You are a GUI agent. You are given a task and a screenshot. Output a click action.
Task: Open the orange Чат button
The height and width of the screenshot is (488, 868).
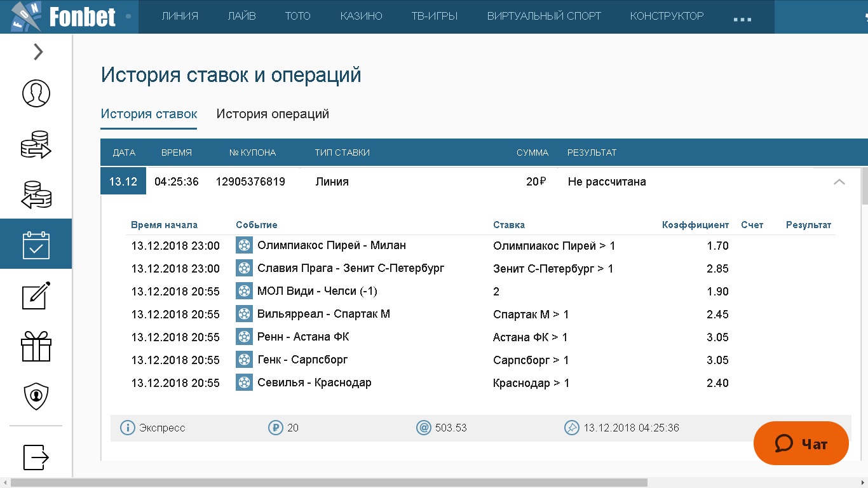coord(801,444)
